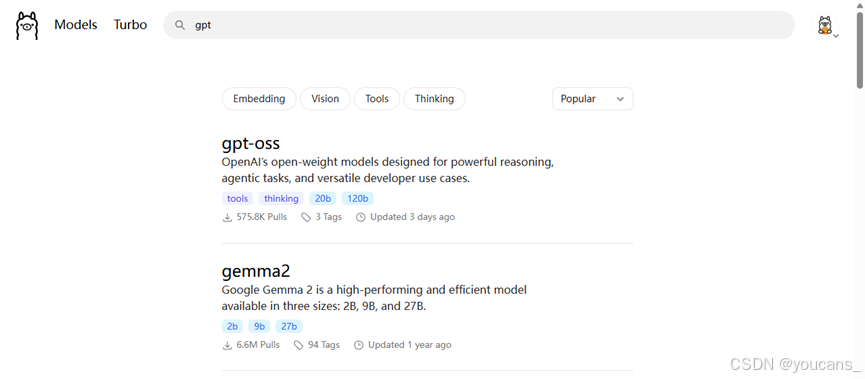Select the thinking tag under gpt-oss
865x379 pixels.
click(x=281, y=199)
